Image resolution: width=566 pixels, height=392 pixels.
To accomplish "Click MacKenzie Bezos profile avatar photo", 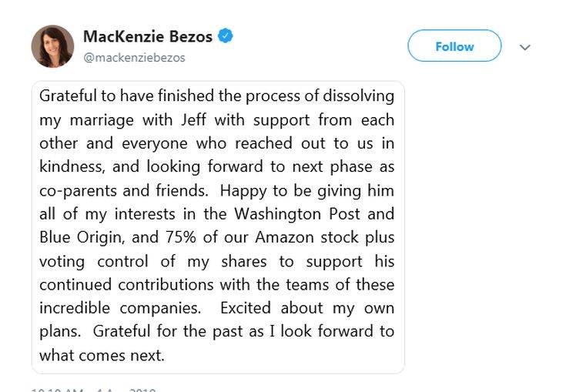I will point(52,46).
